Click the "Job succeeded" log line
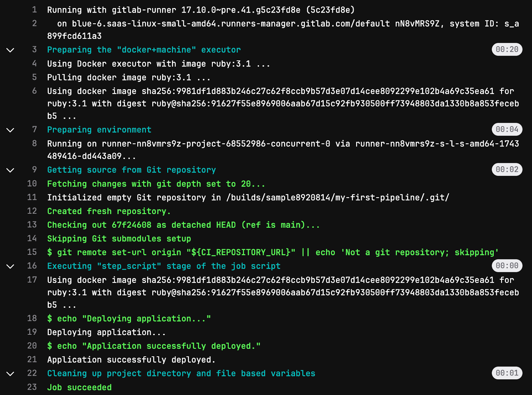Image resolution: width=532 pixels, height=395 pixels. coord(79,387)
